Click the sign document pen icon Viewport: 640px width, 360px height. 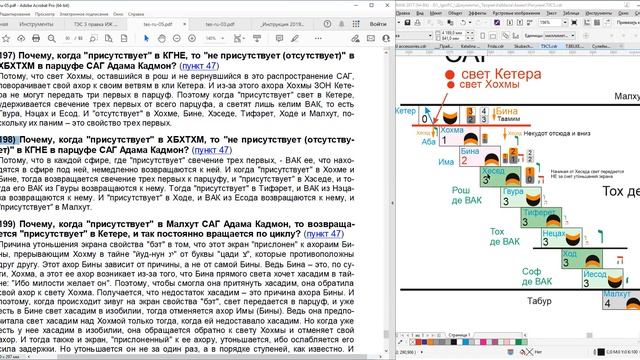coord(356,38)
